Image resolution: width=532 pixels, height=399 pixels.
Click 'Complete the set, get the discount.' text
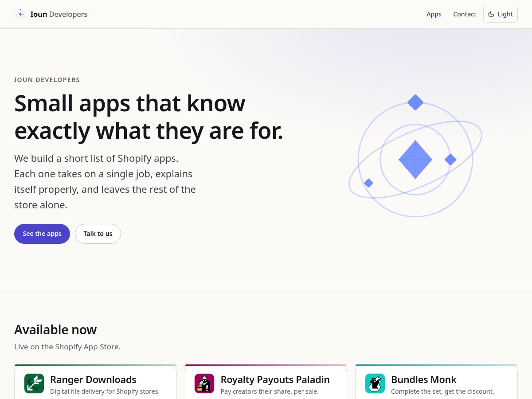click(442, 391)
